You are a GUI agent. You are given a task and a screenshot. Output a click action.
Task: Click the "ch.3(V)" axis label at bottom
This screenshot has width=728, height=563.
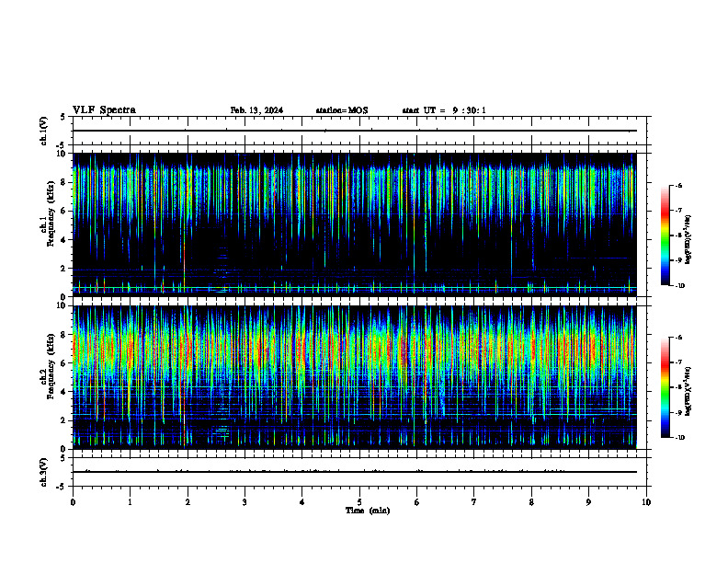point(43,472)
